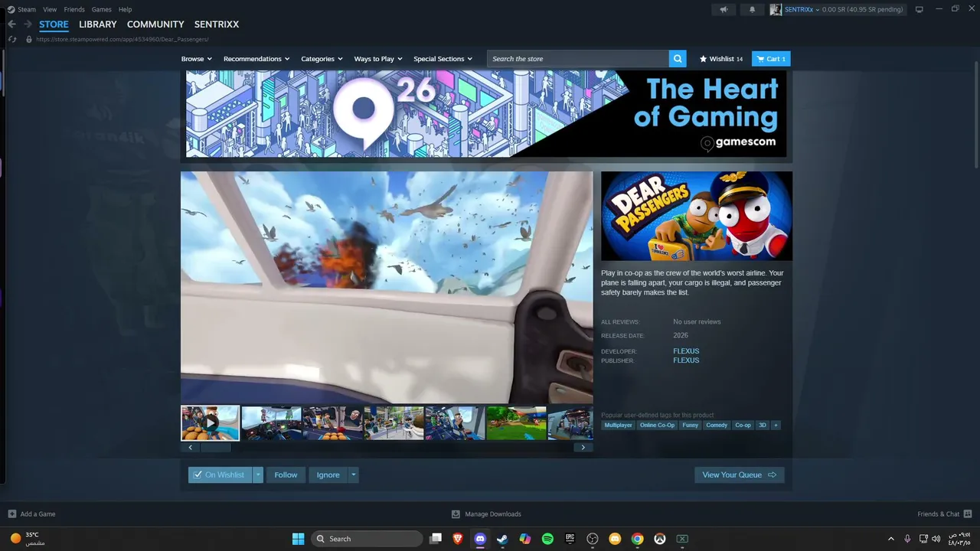Image resolution: width=980 pixels, height=551 pixels.
Task: Show hidden system tray icons
Action: (890, 539)
